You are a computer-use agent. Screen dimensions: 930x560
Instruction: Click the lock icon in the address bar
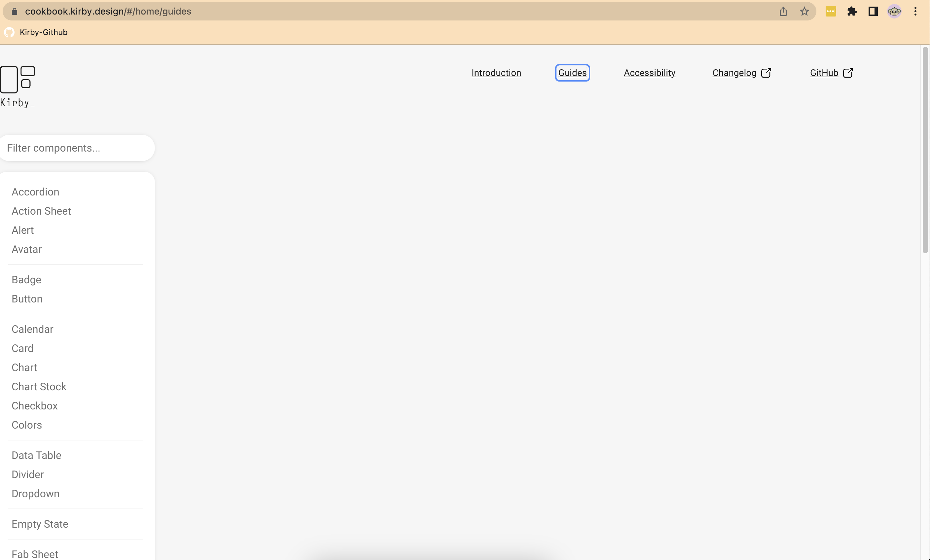[x=14, y=11]
